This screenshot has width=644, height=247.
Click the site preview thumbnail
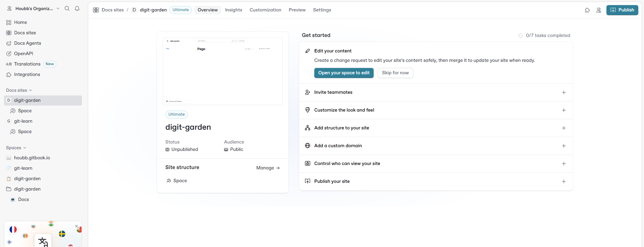tap(223, 71)
